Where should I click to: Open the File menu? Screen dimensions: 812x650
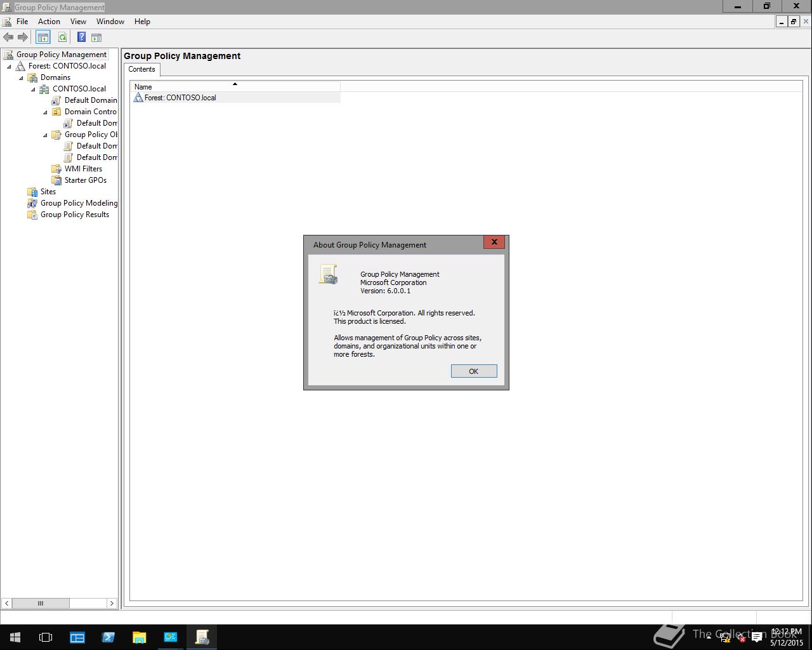(22, 22)
